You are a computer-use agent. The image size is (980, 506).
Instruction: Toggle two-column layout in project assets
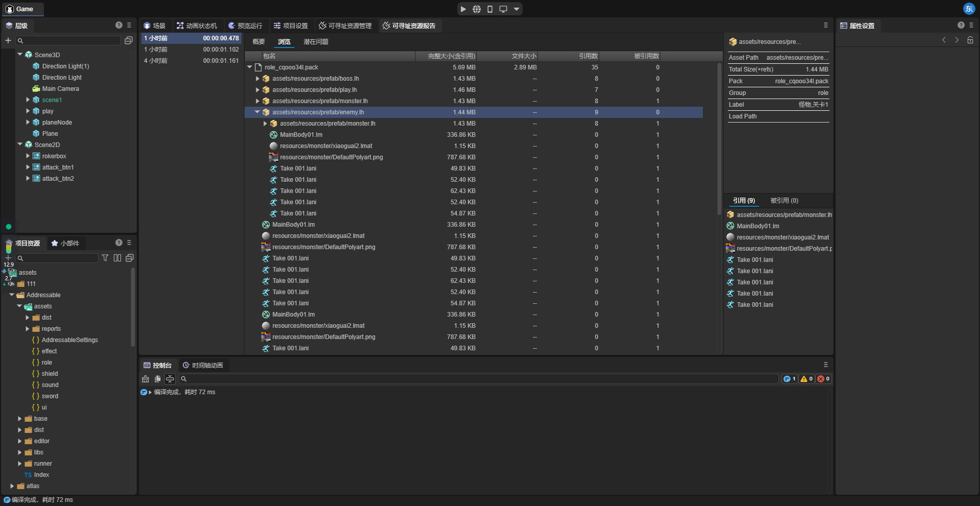tap(117, 258)
